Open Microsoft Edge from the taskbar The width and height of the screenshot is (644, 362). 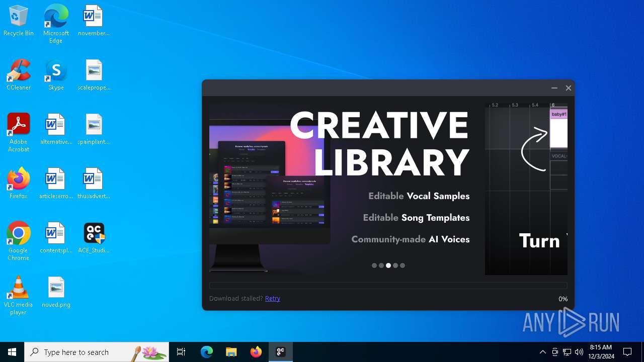pos(207,352)
